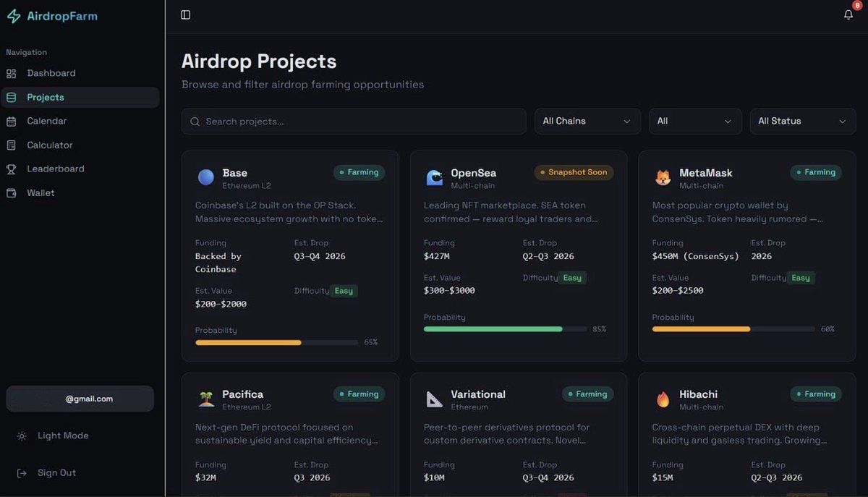This screenshot has height=497, width=868.
Task: Expand the All Chains dropdown
Action: tap(587, 121)
